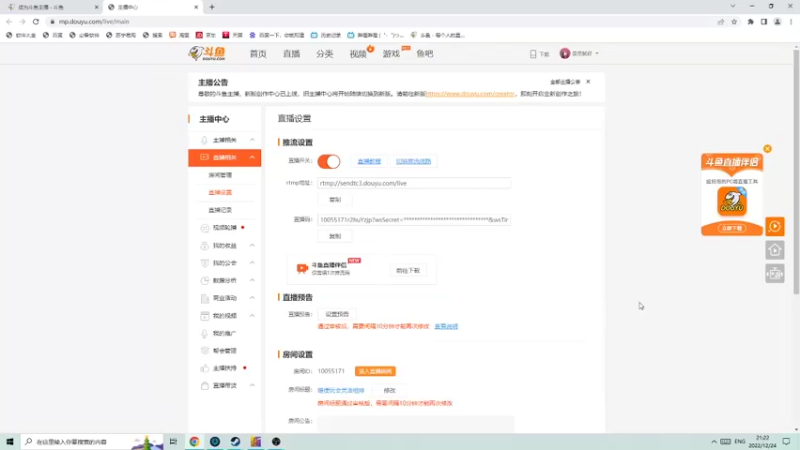The image size is (800, 450).
Task: Click the second blue link beside live switch
Action: pyautogui.click(x=413, y=161)
